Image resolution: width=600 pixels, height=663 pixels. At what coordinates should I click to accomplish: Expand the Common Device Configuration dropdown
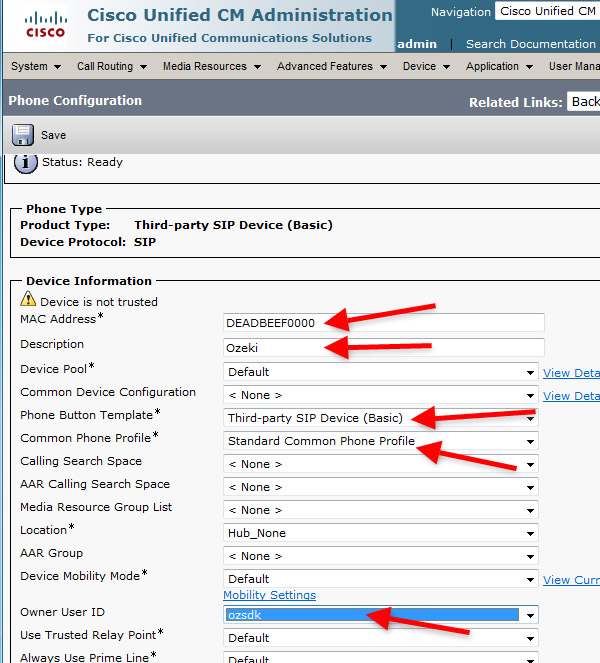pyautogui.click(x=381, y=395)
